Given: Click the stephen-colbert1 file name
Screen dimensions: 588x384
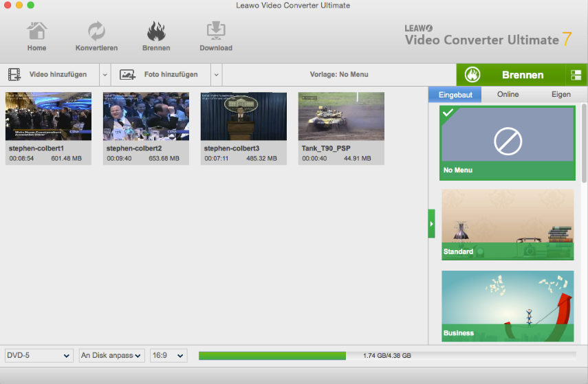Looking at the screenshot, I should tap(36, 148).
